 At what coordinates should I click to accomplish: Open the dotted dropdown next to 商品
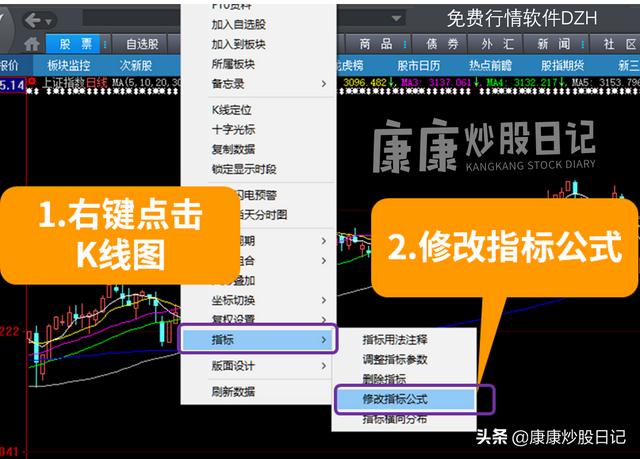point(405,44)
